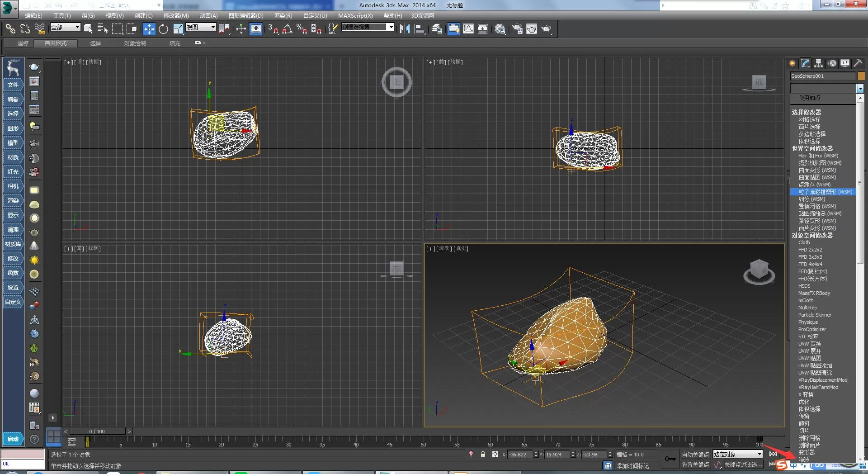
Task: Switch to the 自由形式 ribbon tab
Action: pos(56,43)
